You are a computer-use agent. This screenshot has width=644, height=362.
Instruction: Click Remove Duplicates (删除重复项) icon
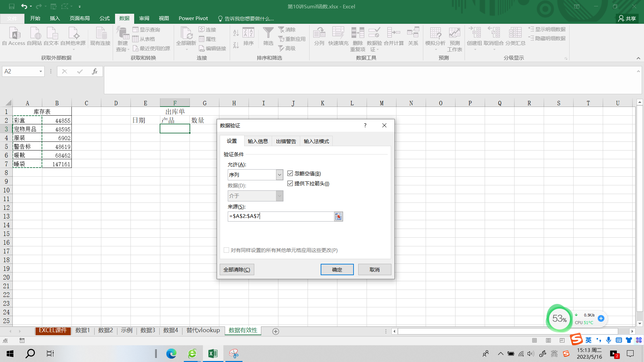(x=358, y=39)
